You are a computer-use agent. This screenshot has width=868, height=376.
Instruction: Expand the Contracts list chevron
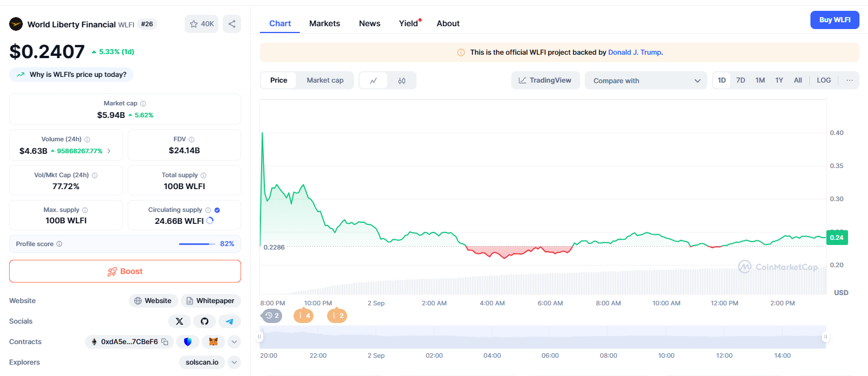coord(234,342)
